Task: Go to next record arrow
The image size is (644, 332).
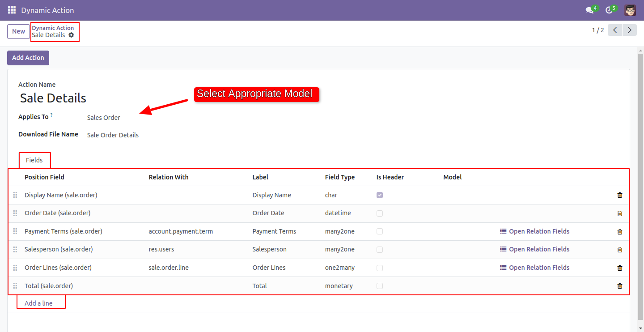Action: 630,30
